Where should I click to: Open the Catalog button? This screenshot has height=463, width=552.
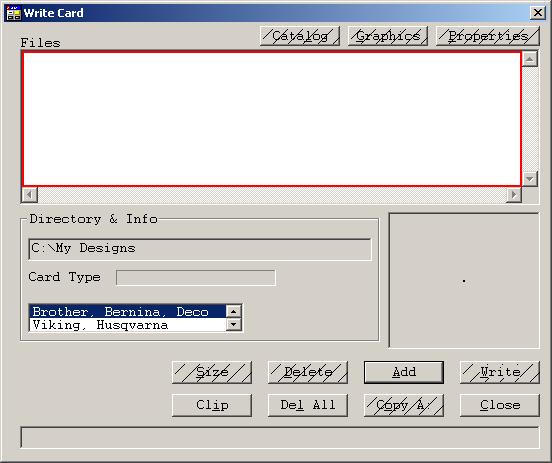pos(300,36)
